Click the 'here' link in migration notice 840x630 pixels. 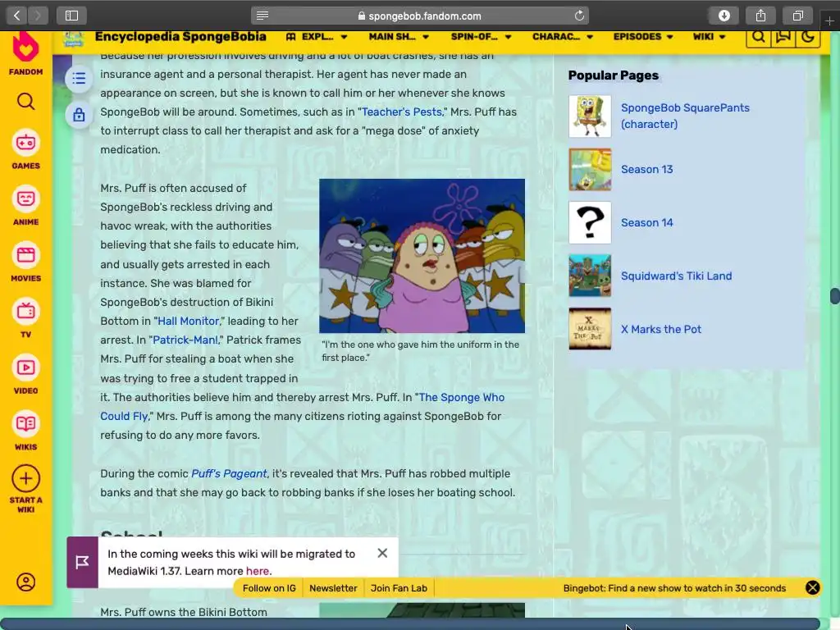pos(257,571)
